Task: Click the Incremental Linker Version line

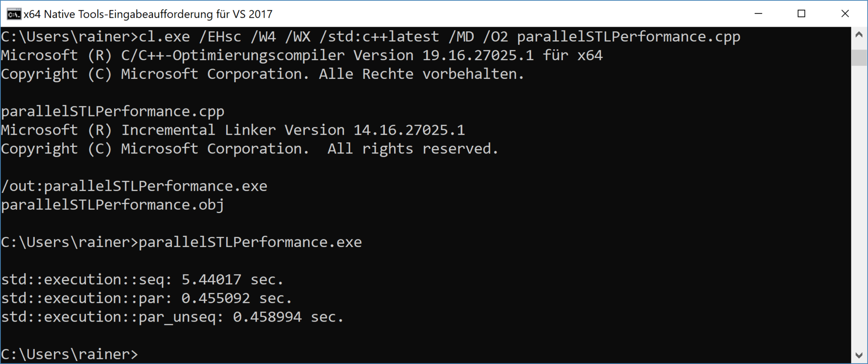Action: pyautogui.click(x=233, y=130)
